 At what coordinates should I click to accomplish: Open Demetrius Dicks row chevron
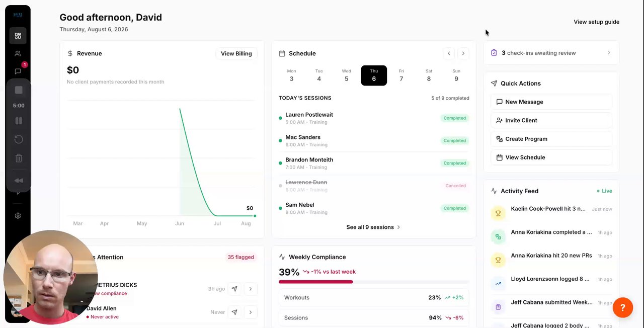(x=251, y=289)
